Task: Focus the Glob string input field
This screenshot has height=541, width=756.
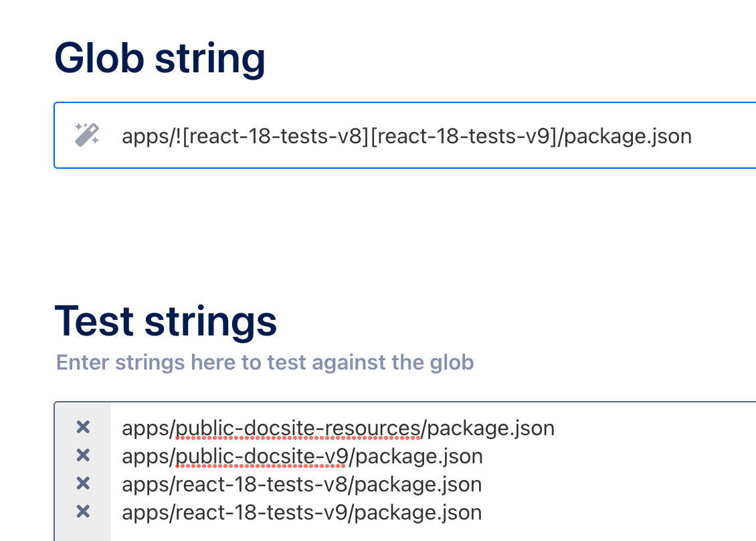Action: 405,135
